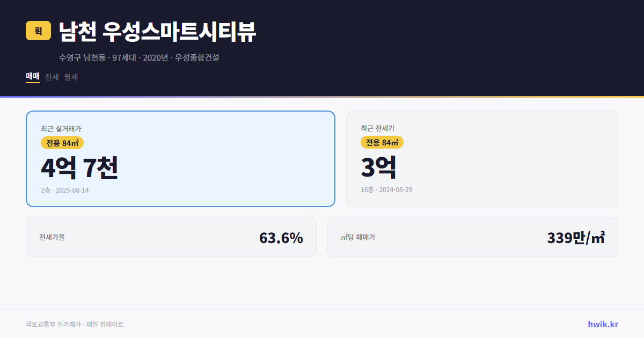Click the 수영구 남천동 building info text

140,58
